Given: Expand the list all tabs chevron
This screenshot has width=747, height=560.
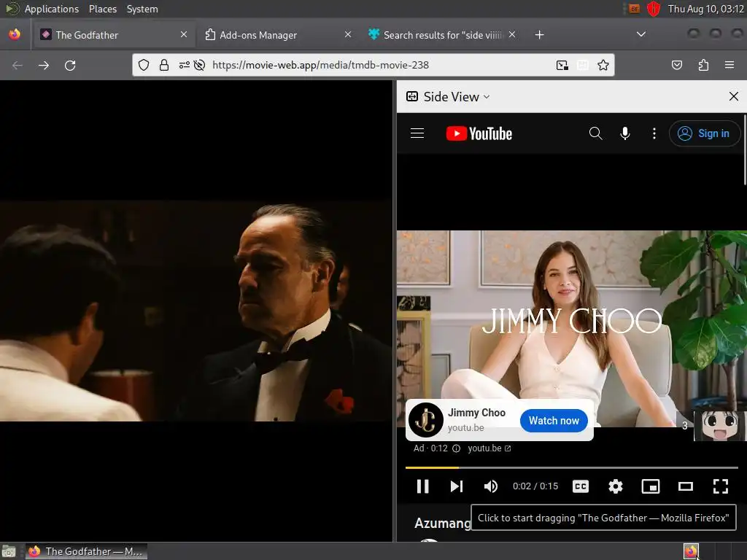Looking at the screenshot, I should [x=641, y=34].
